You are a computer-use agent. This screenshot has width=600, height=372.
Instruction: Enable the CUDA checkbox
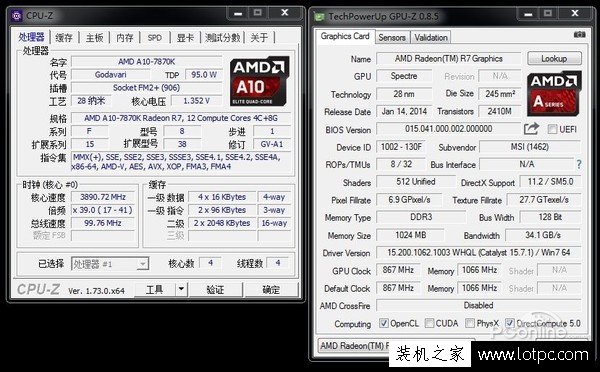429,323
